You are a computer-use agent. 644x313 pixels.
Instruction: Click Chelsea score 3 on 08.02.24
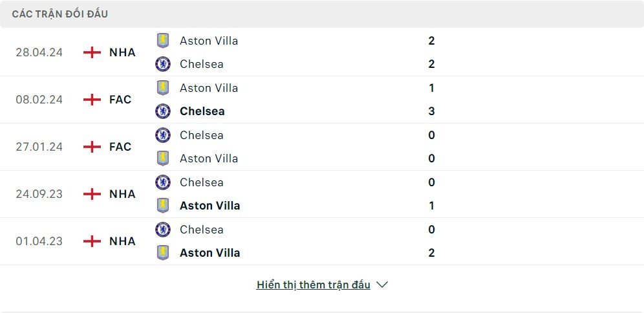click(431, 111)
